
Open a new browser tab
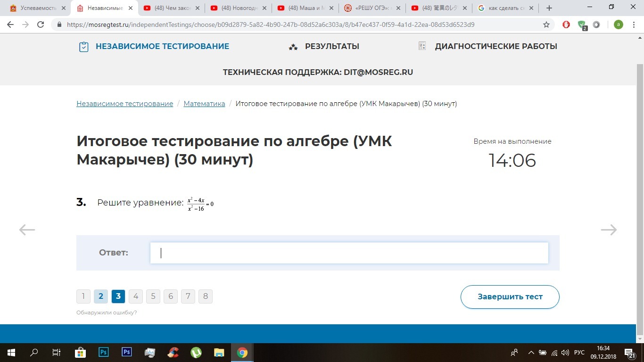549,8
